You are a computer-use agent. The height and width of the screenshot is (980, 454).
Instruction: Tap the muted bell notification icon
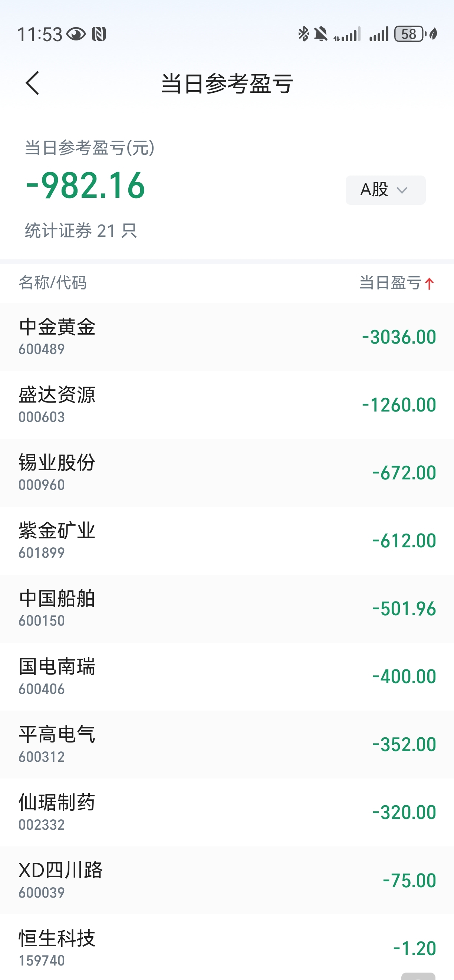tap(320, 34)
